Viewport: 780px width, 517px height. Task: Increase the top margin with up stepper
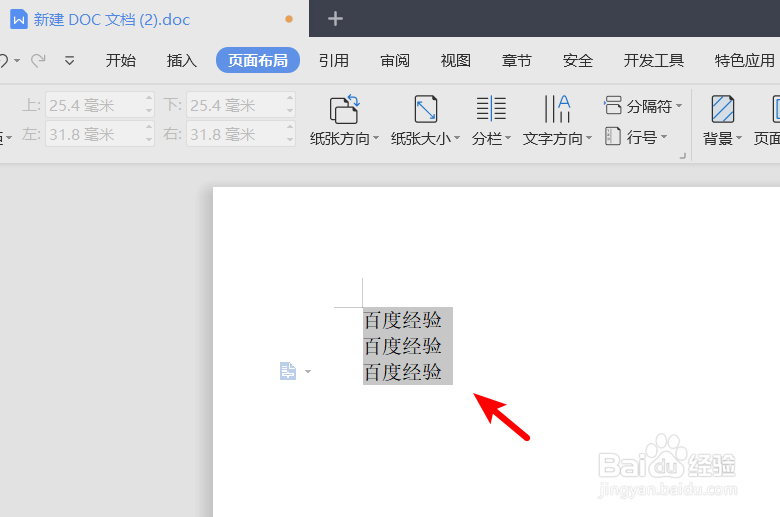(x=149, y=99)
